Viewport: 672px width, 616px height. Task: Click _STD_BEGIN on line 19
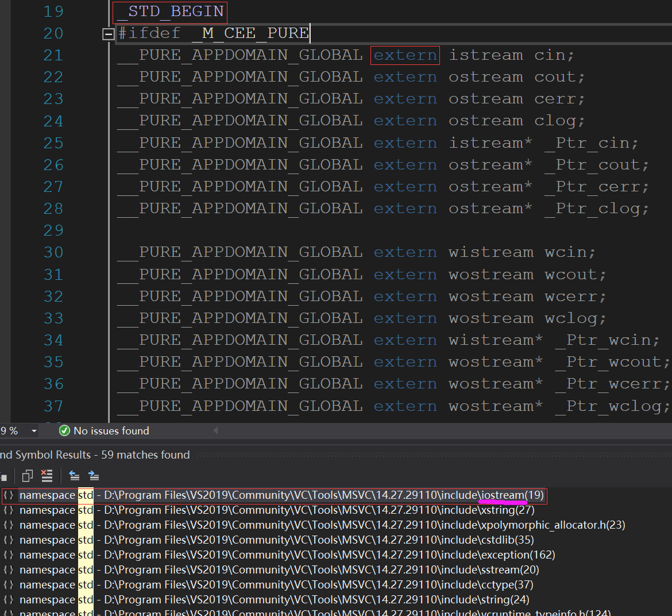[170, 11]
